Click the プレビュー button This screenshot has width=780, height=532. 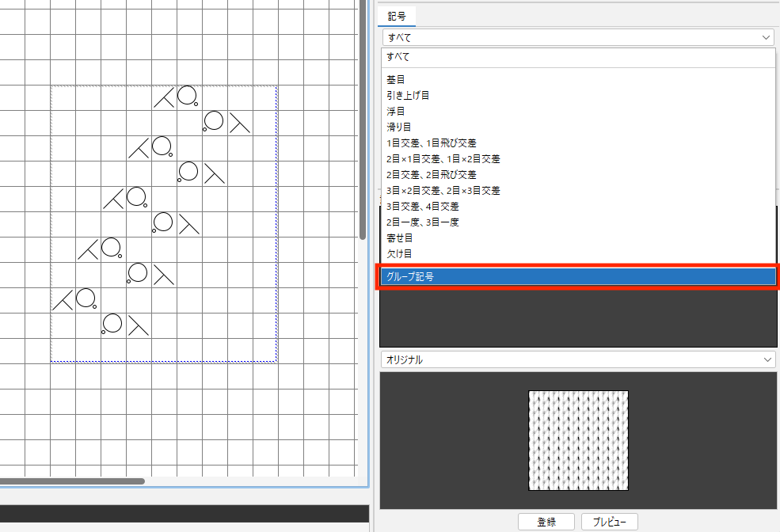point(610,522)
